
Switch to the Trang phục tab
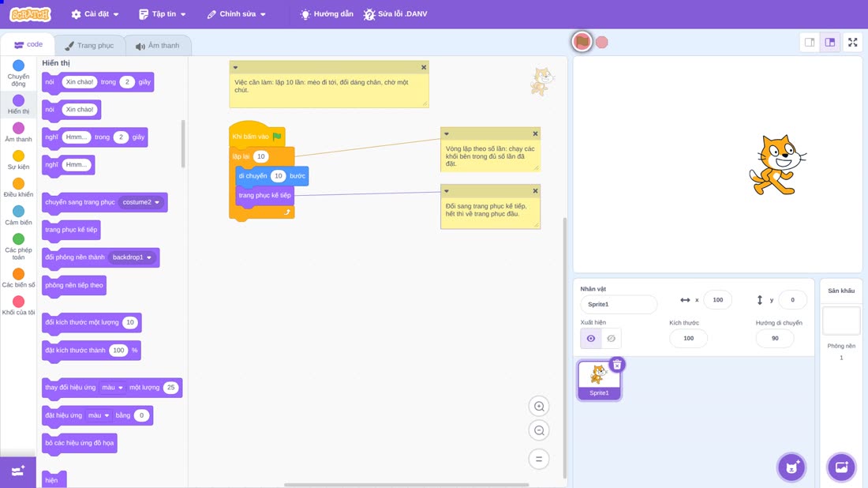89,46
